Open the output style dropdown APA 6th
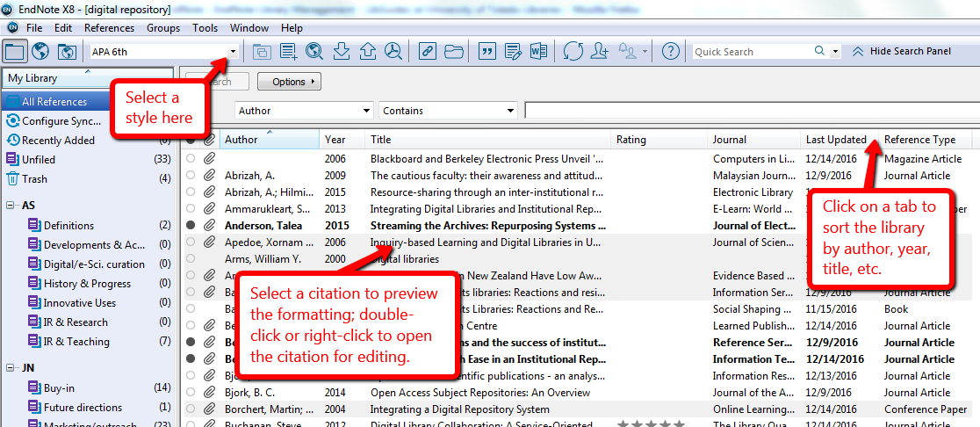The image size is (980, 427). pos(233,52)
